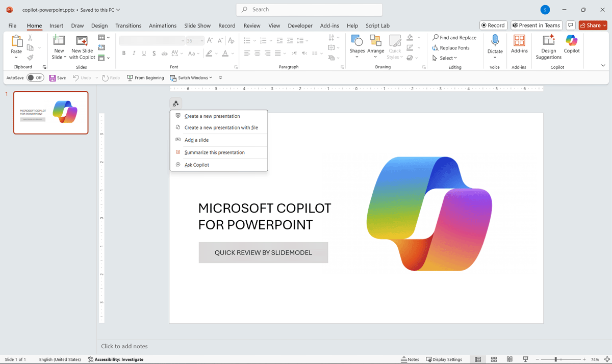
Task: Open the Design tab
Action: (99, 25)
